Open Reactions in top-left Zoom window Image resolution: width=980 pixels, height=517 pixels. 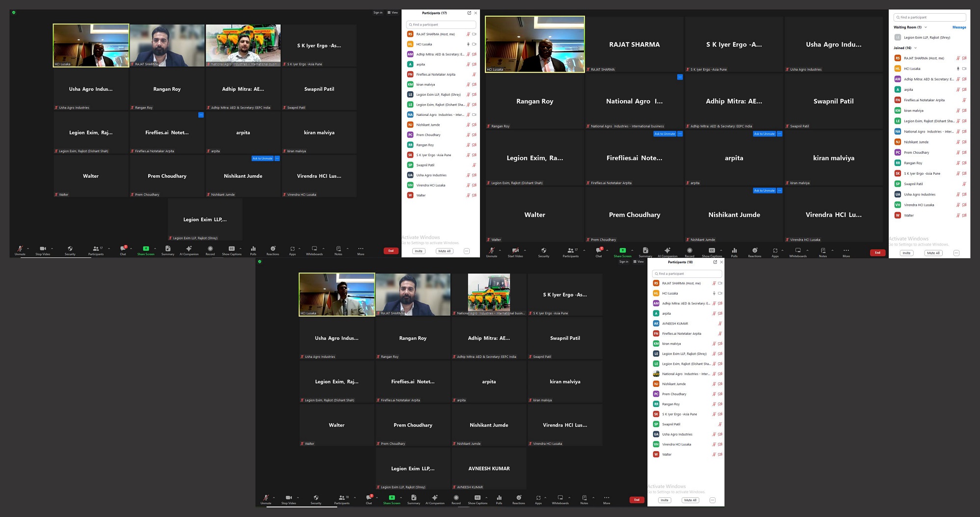tap(273, 250)
